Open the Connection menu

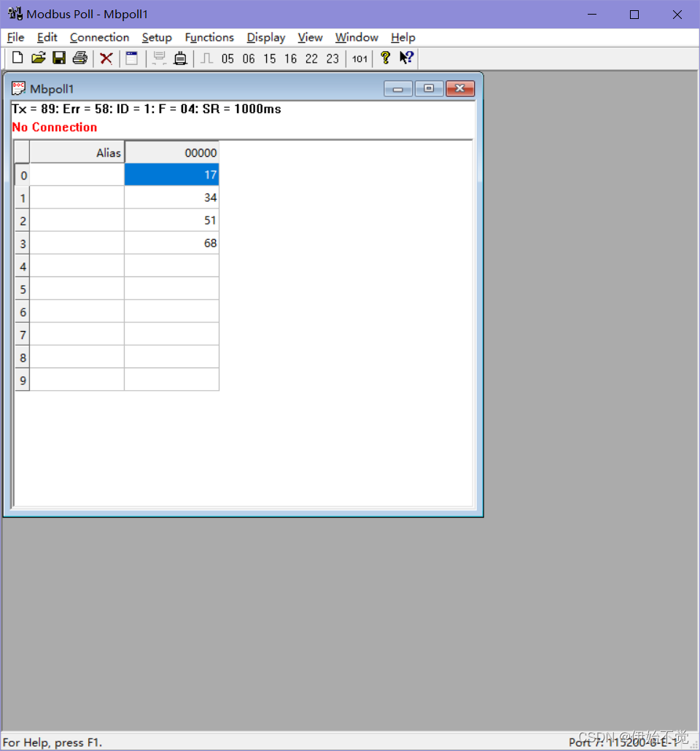point(100,37)
